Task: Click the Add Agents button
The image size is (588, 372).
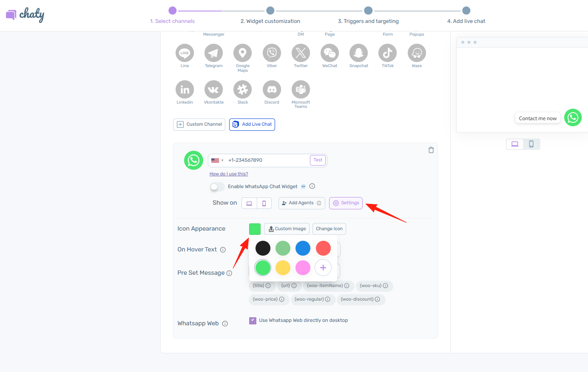Action: click(x=302, y=203)
